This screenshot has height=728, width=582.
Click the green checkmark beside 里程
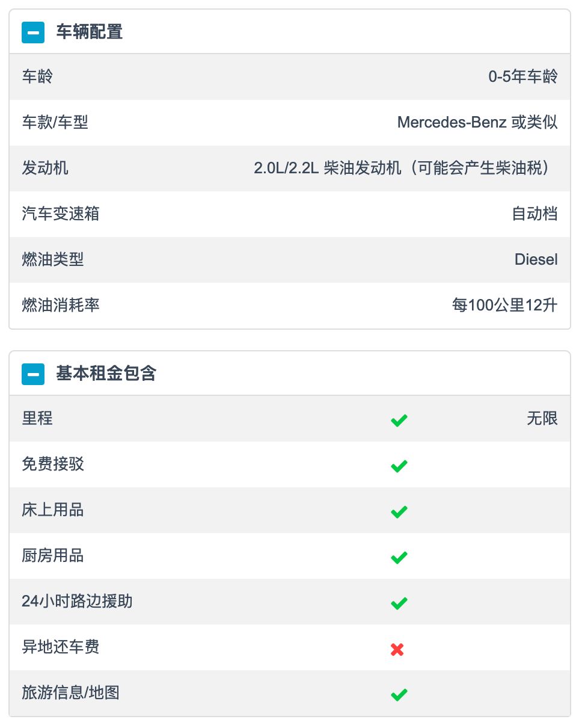[399, 420]
